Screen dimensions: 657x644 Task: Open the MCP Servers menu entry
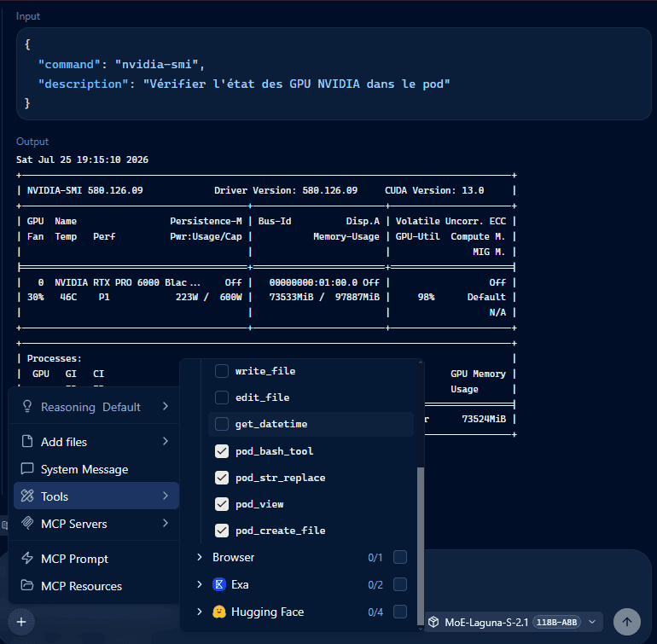pos(96,524)
